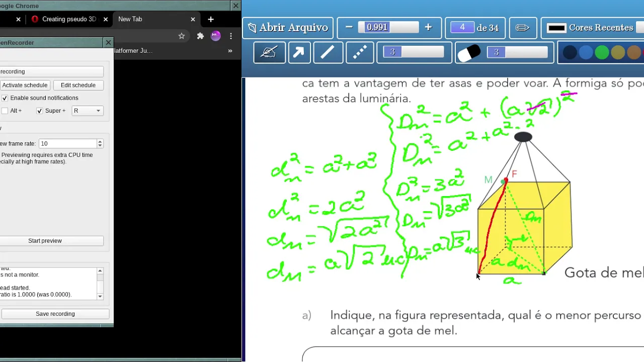The width and height of the screenshot is (644, 362).
Task: Bookmark this page with the star icon
Action: pos(182,36)
